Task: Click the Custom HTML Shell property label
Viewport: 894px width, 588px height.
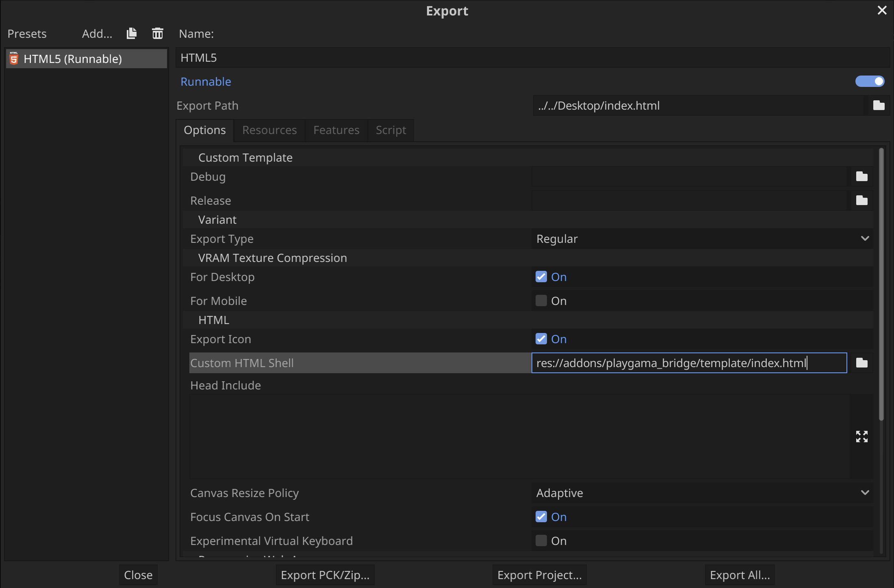Action: pyautogui.click(x=242, y=363)
